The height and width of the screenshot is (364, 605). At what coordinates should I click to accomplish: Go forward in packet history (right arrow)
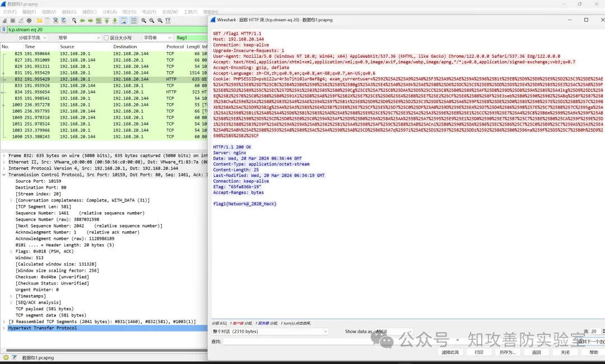(x=90, y=20)
